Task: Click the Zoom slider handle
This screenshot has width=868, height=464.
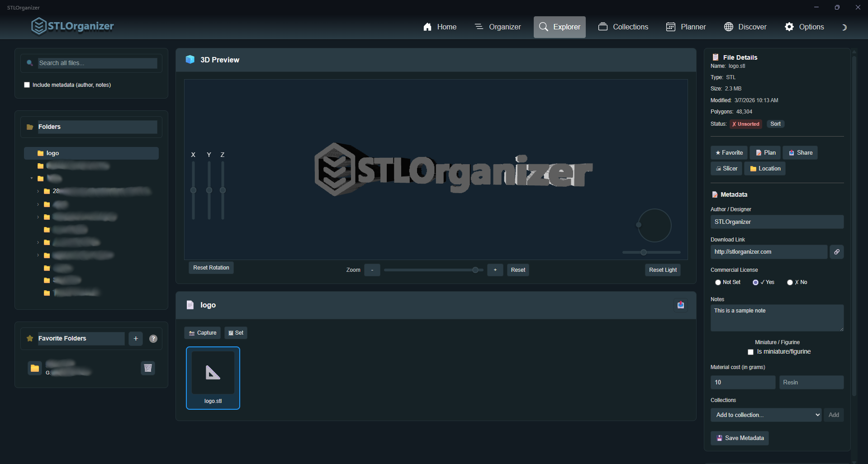Action: tap(475, 270)
